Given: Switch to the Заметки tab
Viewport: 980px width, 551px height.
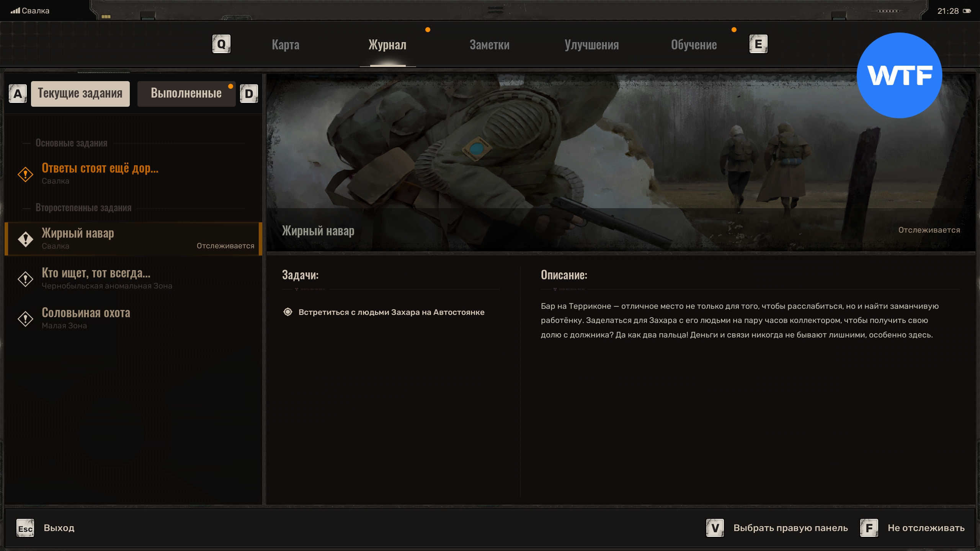Looking at the screenshot, I should 489,45.
